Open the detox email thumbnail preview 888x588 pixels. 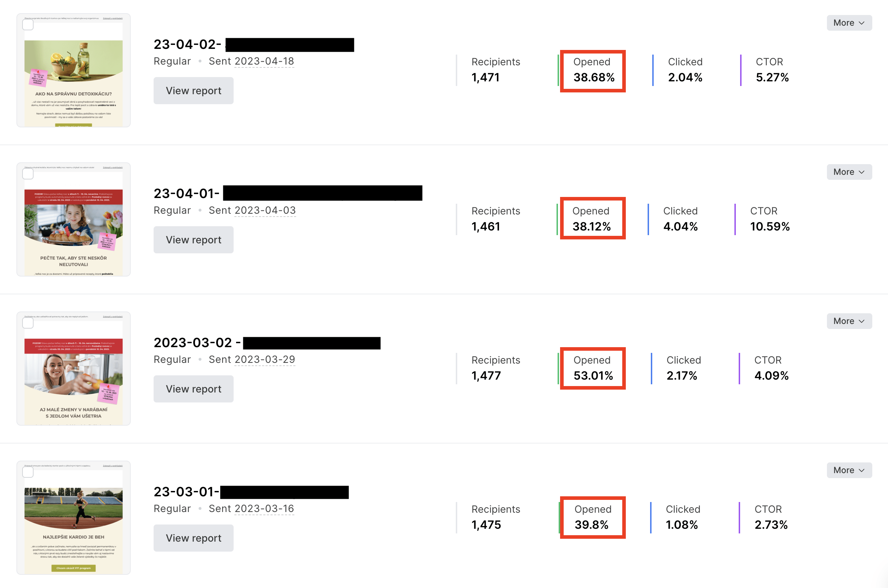pos(74,75)
